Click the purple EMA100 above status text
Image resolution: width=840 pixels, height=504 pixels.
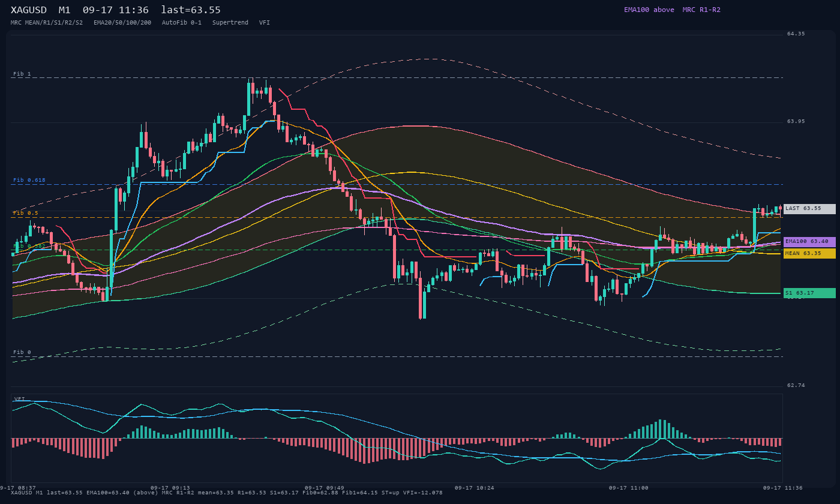click(x=649, y=10)
